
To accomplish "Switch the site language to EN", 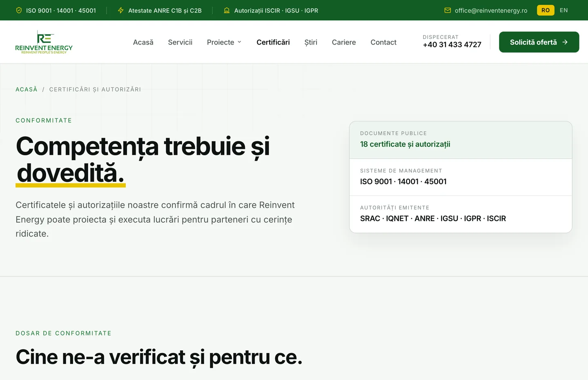I will [x=564, y=10].
